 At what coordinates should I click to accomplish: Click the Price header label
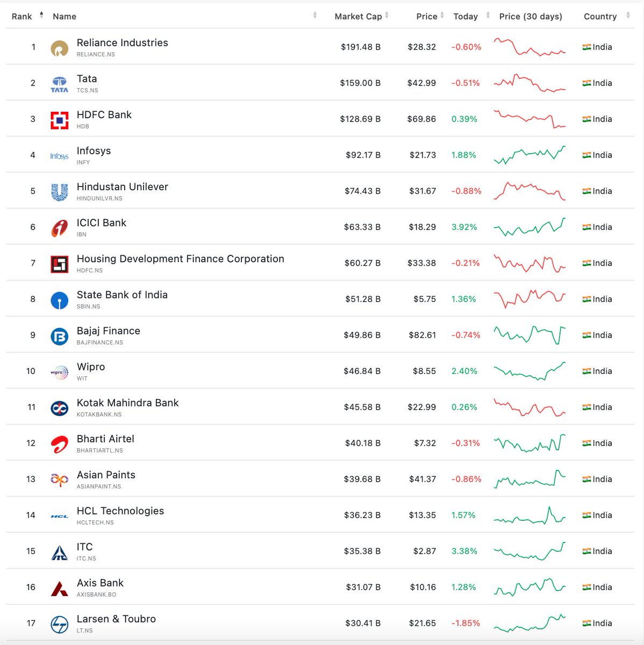pos(427,17)
